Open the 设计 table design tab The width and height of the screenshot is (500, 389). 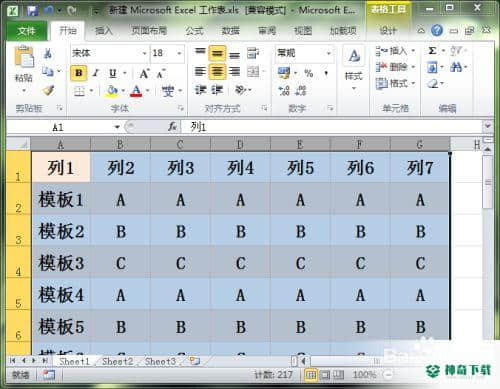(388, 31)
